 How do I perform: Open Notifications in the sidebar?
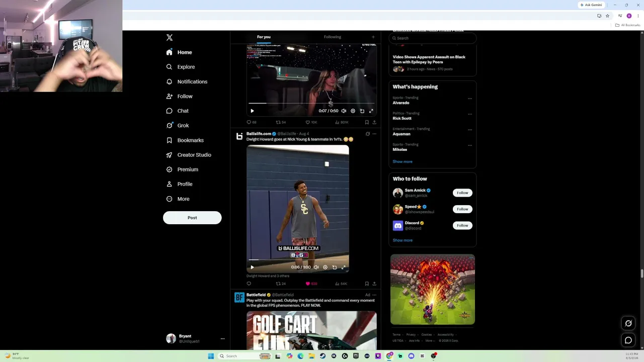pos(187,81)
